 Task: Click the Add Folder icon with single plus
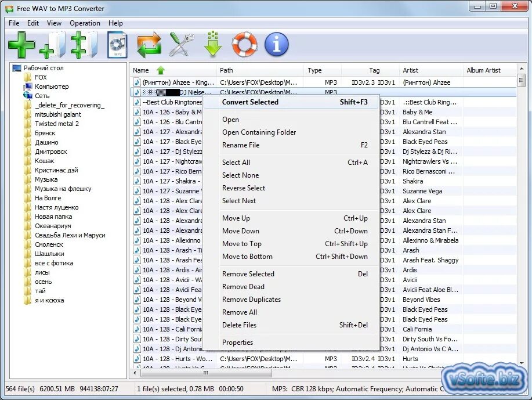tap(53, 45)
